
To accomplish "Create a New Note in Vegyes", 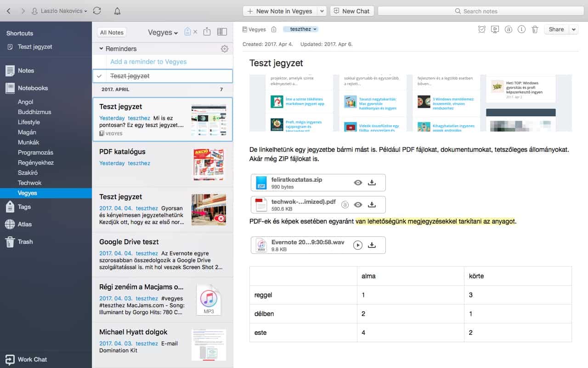I will (x=280, y=11).
